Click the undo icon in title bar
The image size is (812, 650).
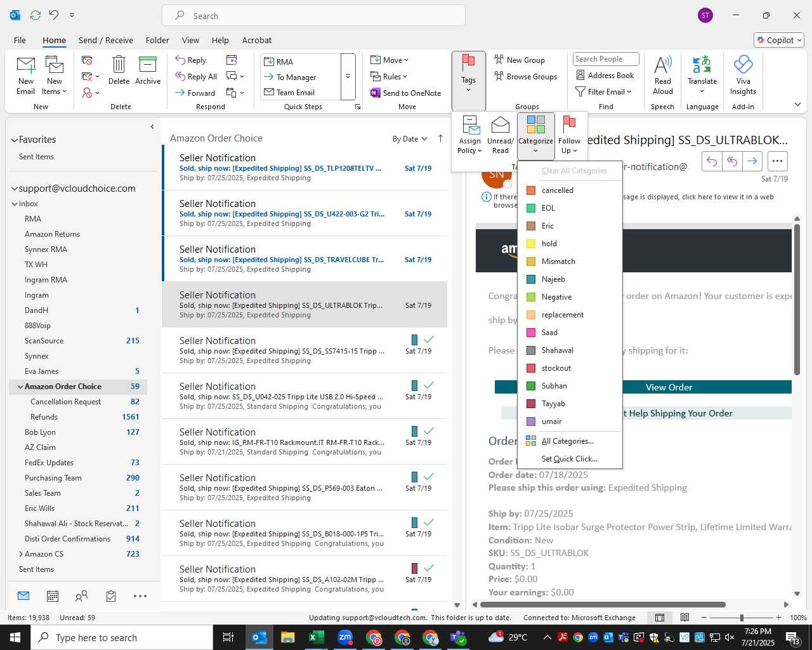coord(54,15)
